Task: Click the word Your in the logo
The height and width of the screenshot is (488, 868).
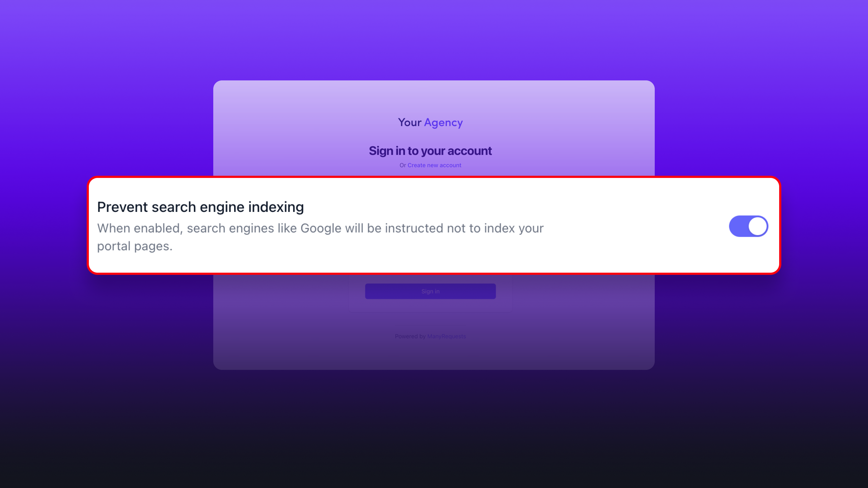Action: [x=410, y=122]
